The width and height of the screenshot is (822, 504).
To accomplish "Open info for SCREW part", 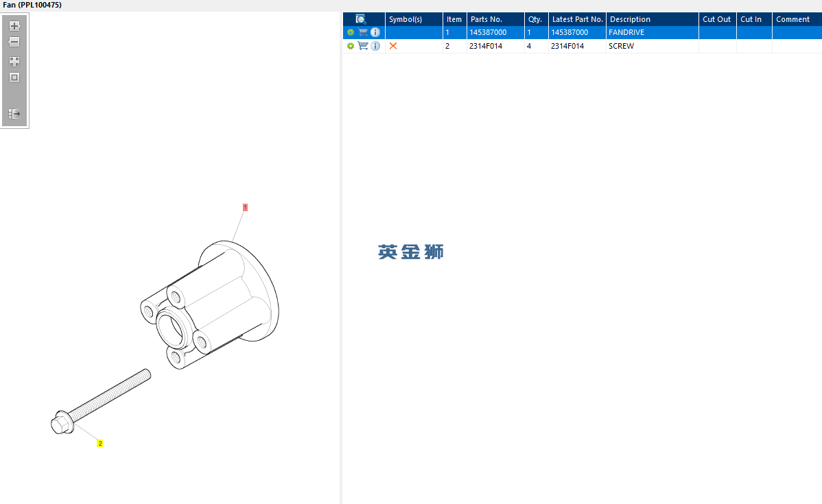I will coord(375,46).
